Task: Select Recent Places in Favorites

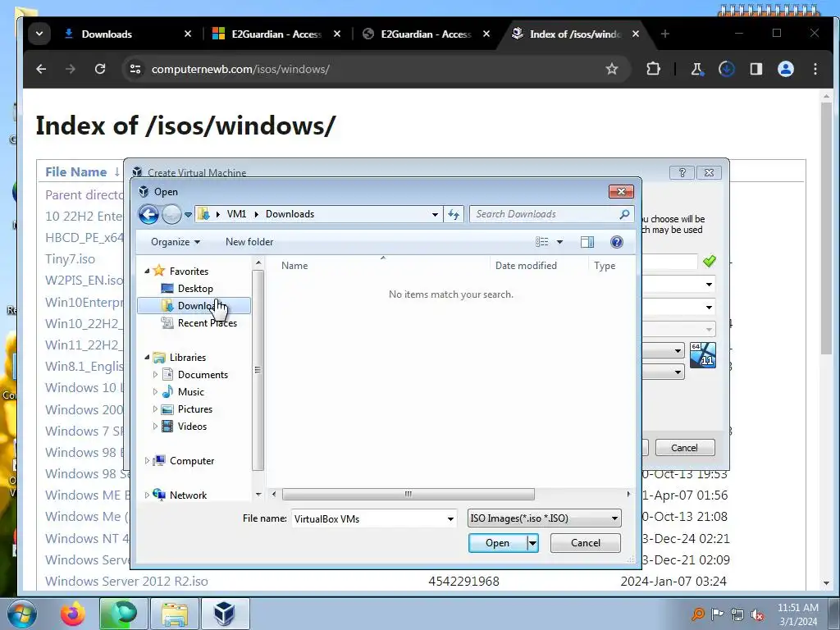Action: coord(207,323)
